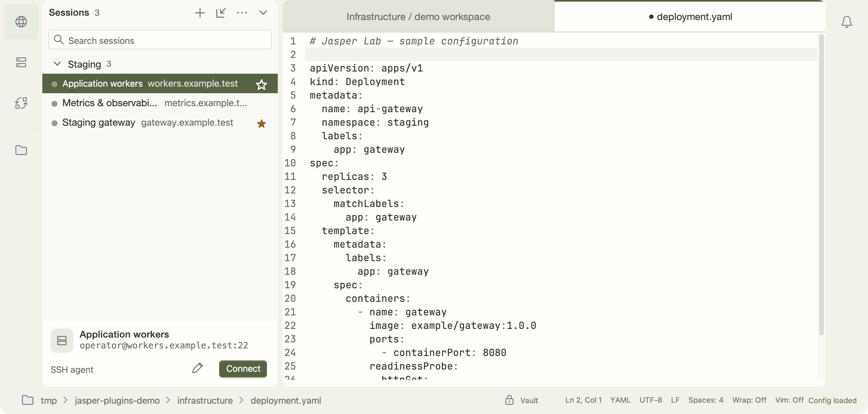
Task: Add a new session with plus icon
Action: point(200,13)
